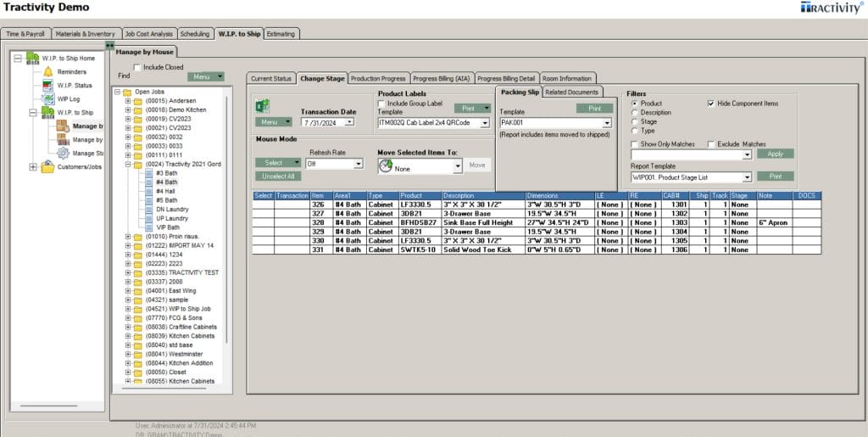
Task: Select the #4 Bath tree item
Action: 167,182
